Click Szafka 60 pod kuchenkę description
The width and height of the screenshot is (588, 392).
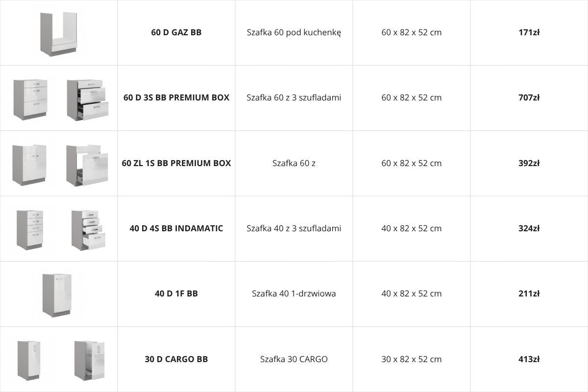pyautogui.click(x=294, y=33)
